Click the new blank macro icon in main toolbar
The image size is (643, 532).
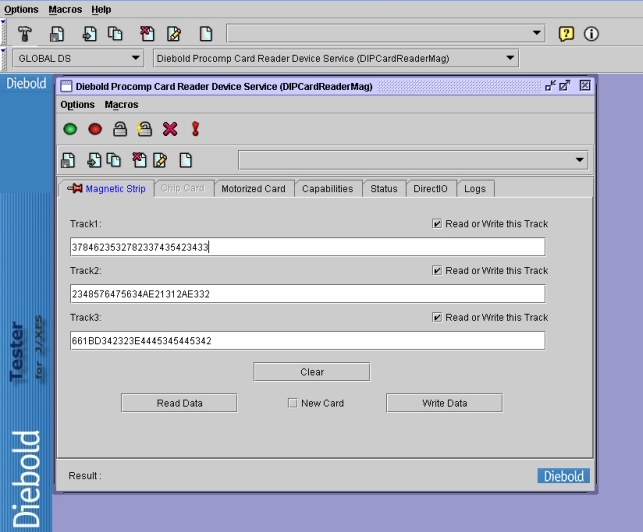tap(206, 34)
